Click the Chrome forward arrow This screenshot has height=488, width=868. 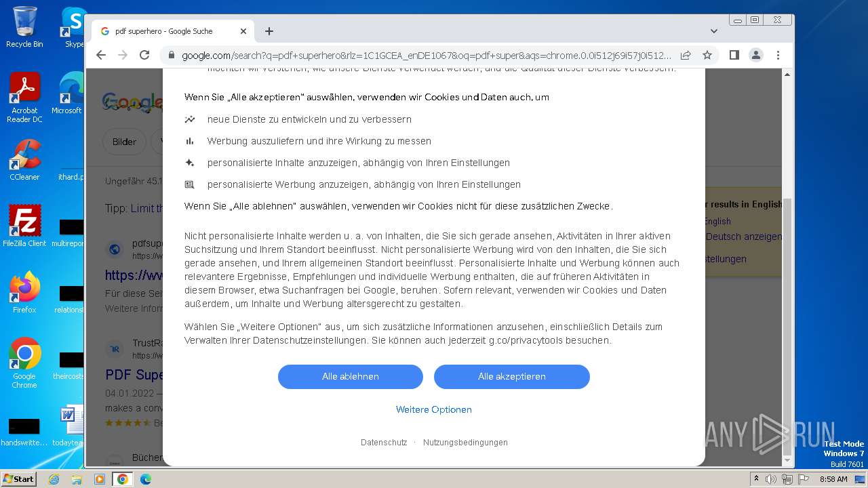pyautogui.click(x=123, y=55)
